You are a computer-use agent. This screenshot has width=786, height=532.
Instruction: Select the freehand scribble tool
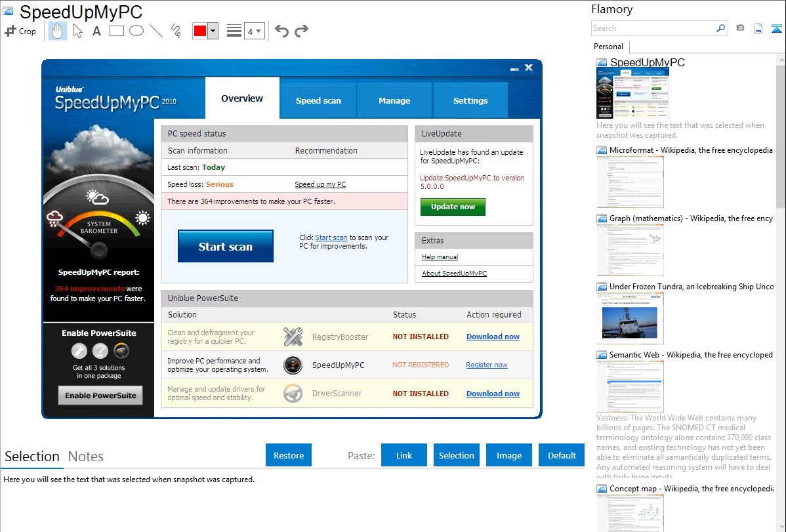pyautogui.click(x=176, y=31)
